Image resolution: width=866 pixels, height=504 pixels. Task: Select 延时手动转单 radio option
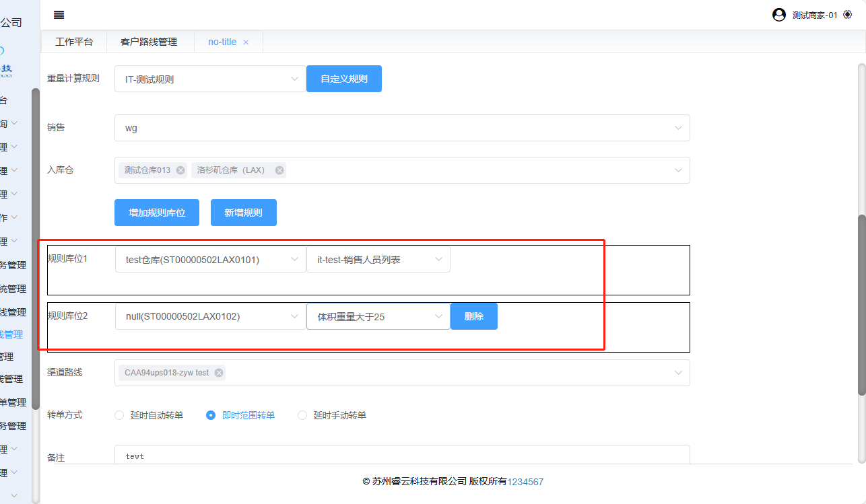(x=302, y=415)
